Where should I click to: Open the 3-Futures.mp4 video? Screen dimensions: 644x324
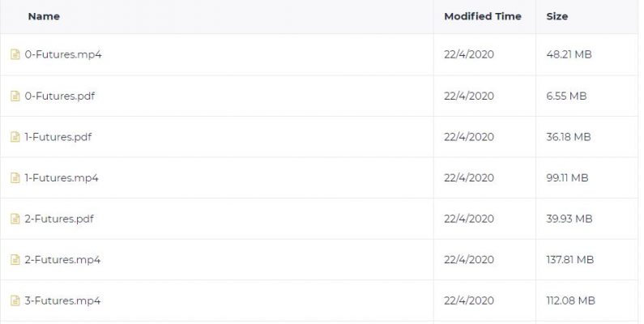click(62, 301)
